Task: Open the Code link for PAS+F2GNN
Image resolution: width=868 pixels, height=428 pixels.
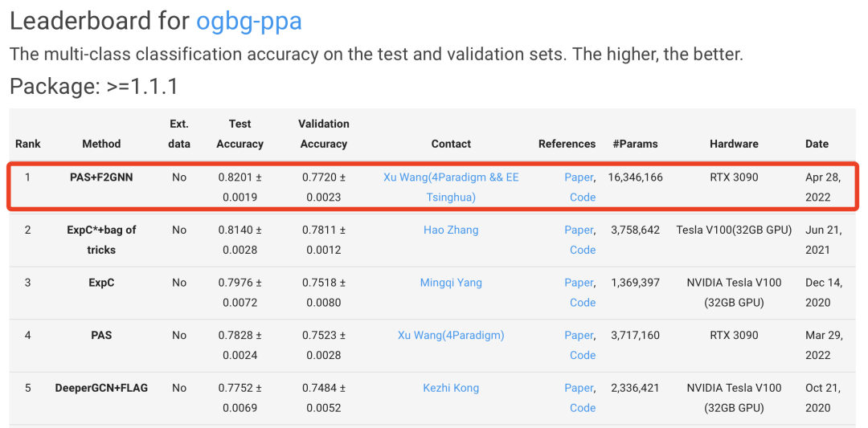Action: click(x=583, y=197)
